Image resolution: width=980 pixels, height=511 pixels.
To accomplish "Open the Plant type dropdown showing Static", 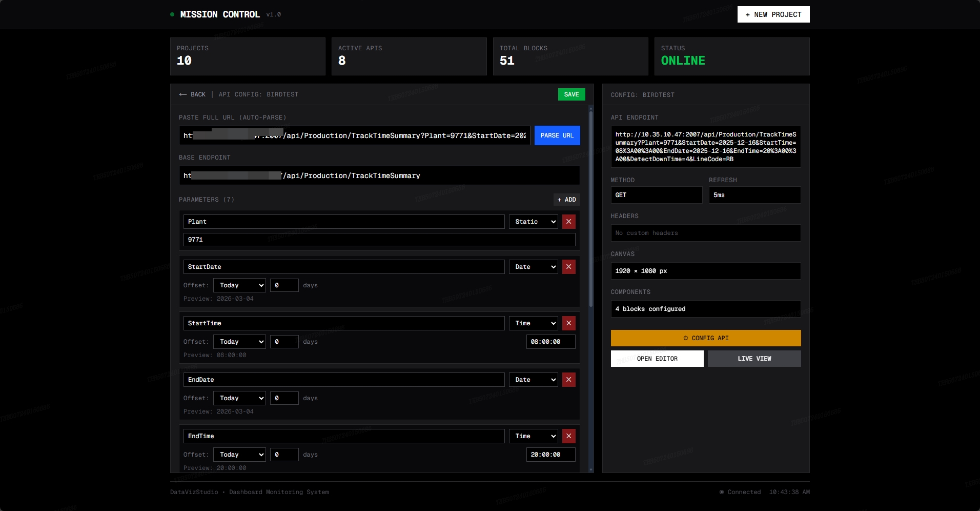I will coord(533,222).
